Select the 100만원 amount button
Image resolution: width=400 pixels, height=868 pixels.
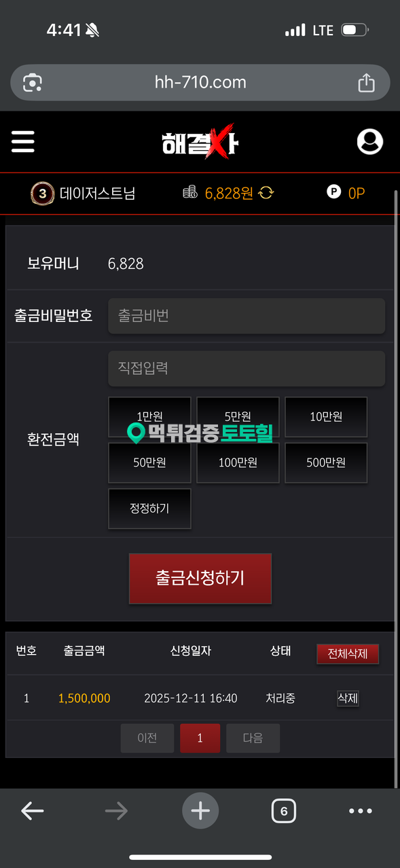[238, 463]
